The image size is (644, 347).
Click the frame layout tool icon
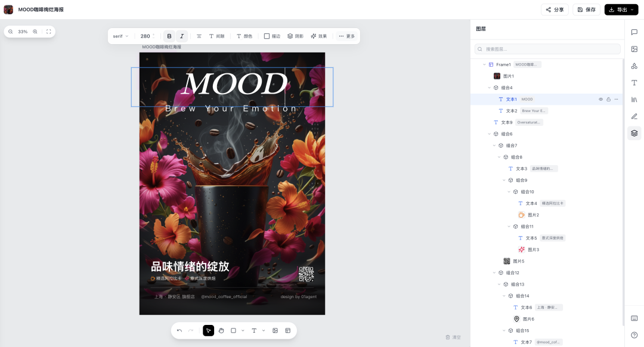coord(288,330)
